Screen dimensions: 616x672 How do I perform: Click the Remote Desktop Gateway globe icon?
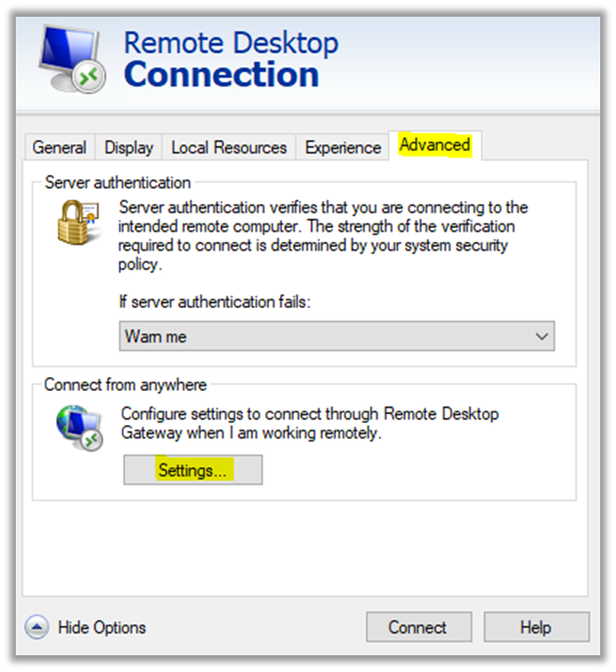pos(78,428)
